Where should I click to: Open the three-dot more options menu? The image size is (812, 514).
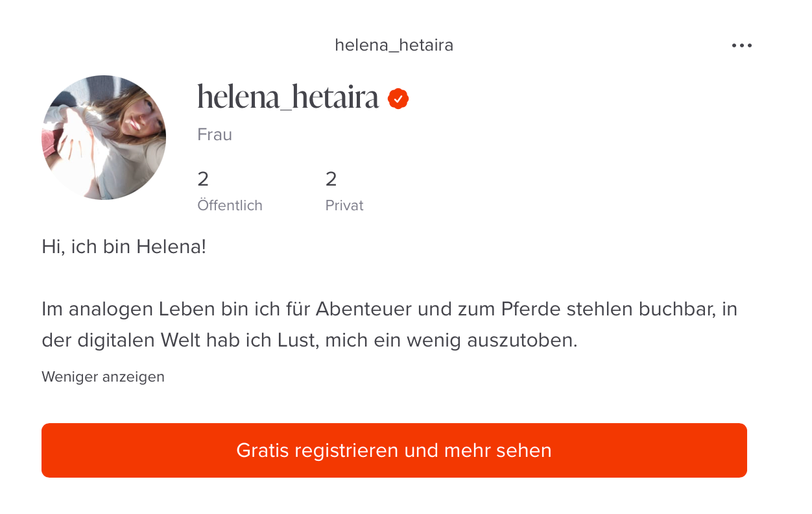(x=741, y=45)
